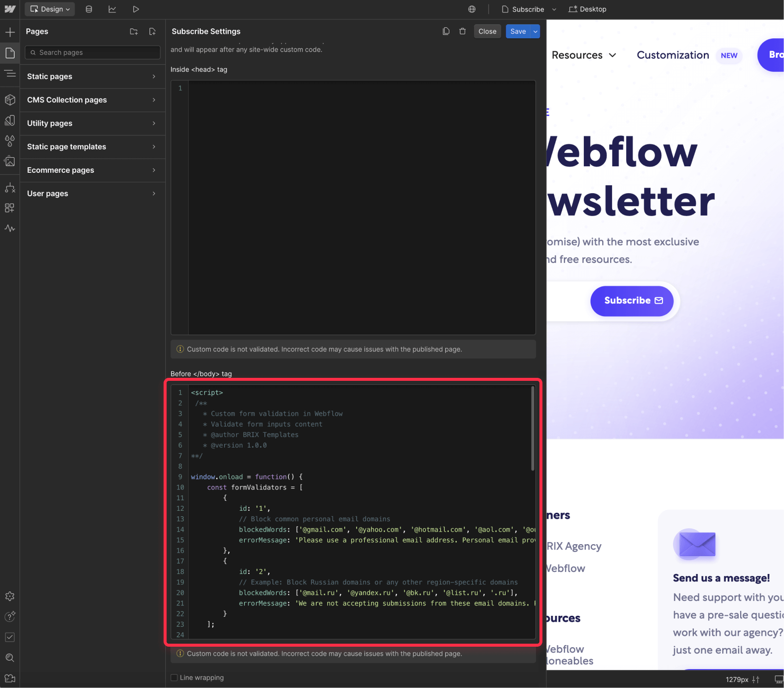Viewport: 784px width, 688px height.
Task: Open the Components cube icon
Action: 10,100
